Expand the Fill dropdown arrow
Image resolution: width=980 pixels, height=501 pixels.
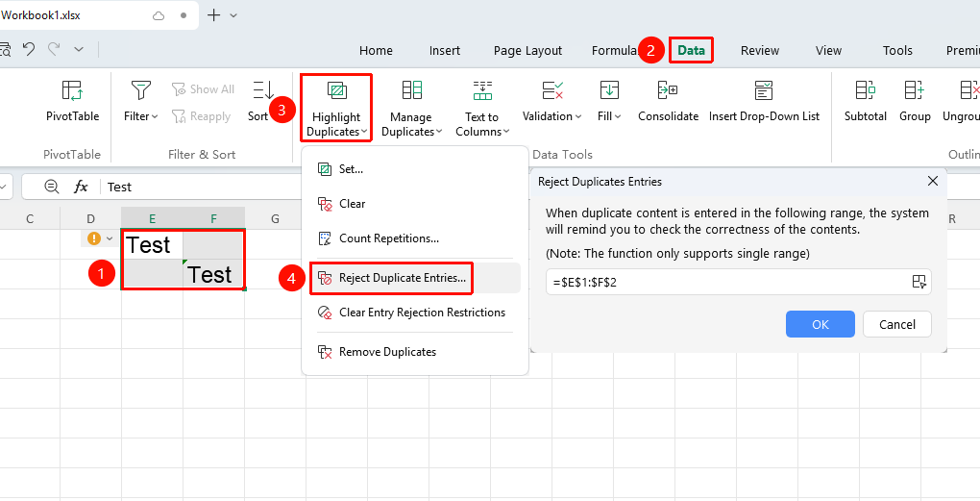618,116
